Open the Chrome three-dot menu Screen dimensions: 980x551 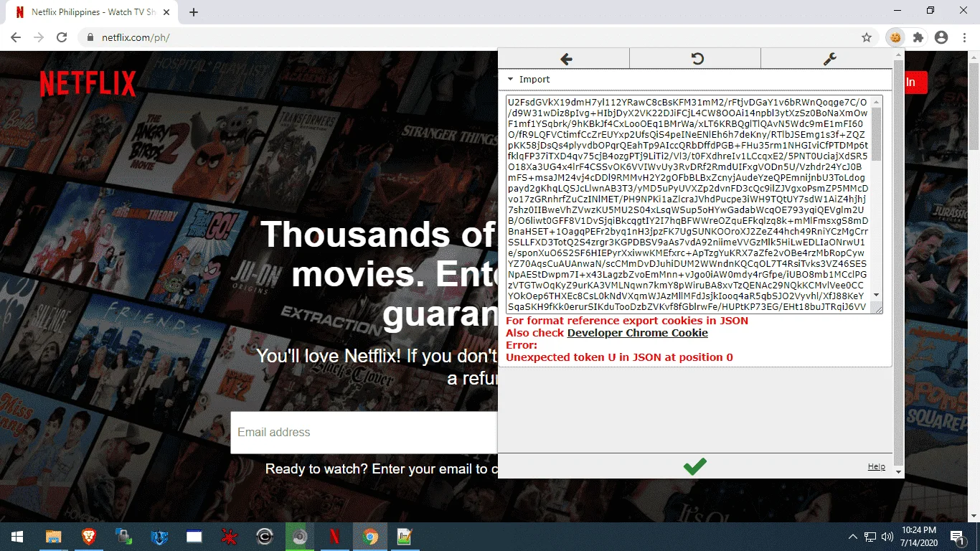(965, 37)
